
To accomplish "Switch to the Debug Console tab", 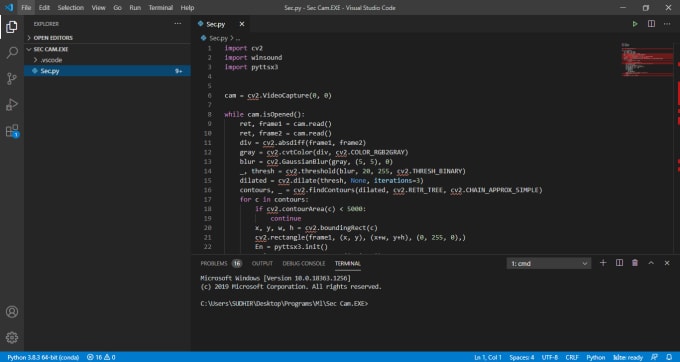I will tap(304, 263).
